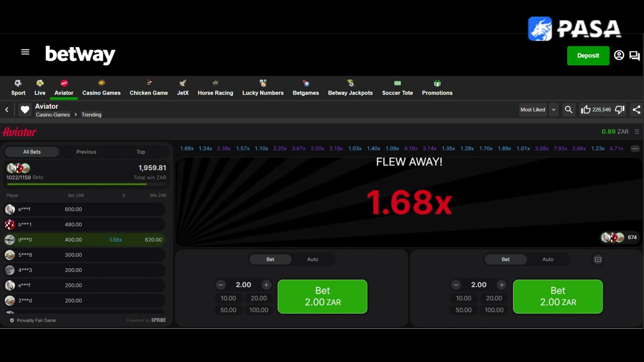Image resolution: width=644 pixels, height=362 pixels.
Task: Favorite Aviator with the heart icon
Action: click(25, 110)
